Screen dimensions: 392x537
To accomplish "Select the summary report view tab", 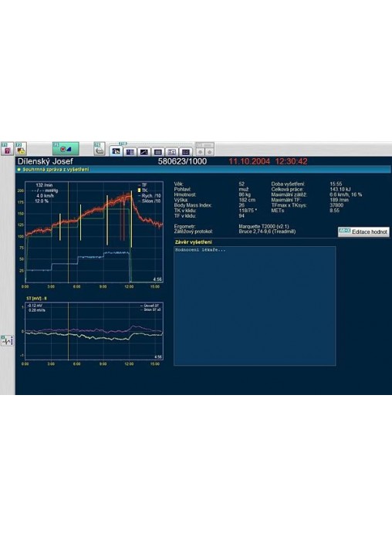I will coord(117,151).
